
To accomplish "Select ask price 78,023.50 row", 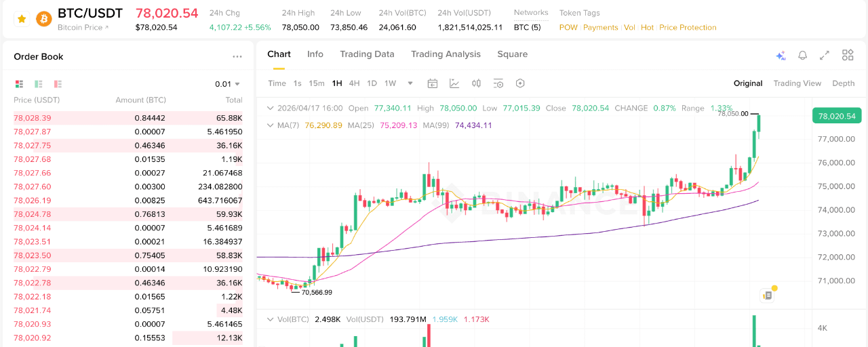I will click(128, 256).
